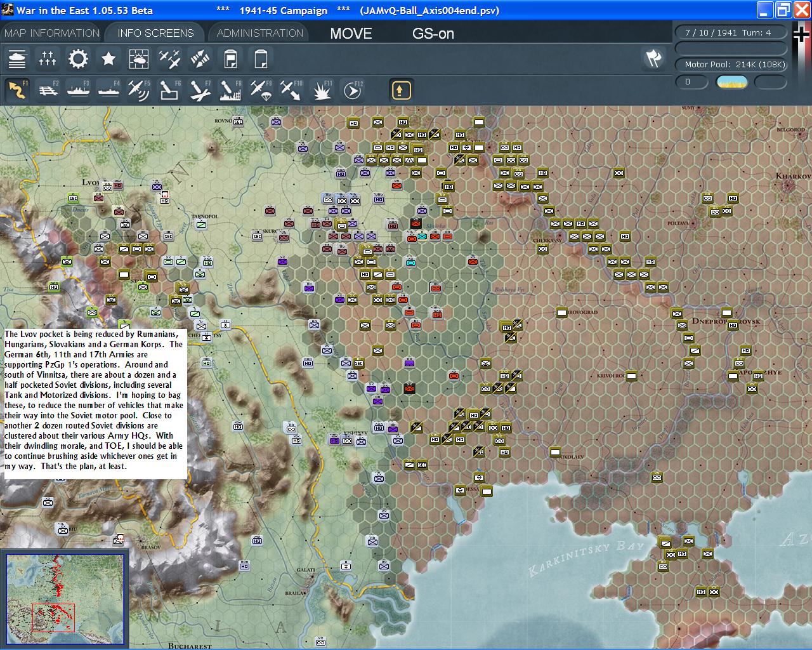
Task: Click the date and Turn 4 display
Action: click(x=730, y=32)
